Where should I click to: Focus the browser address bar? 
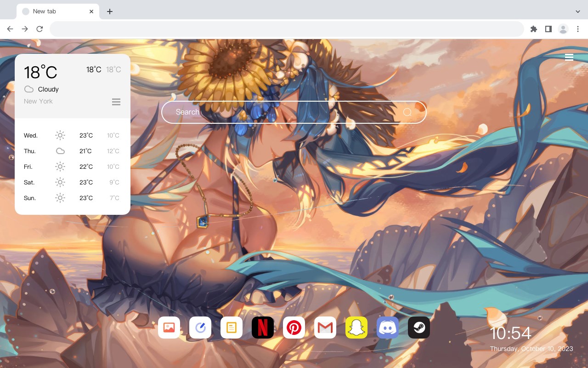[x=287, y=29]
